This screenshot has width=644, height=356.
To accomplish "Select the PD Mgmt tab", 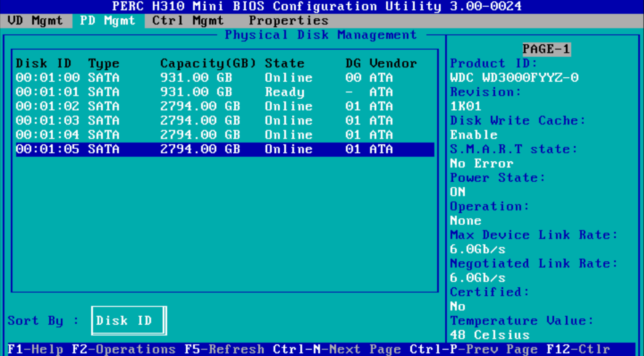I will [x=108, y=21].
